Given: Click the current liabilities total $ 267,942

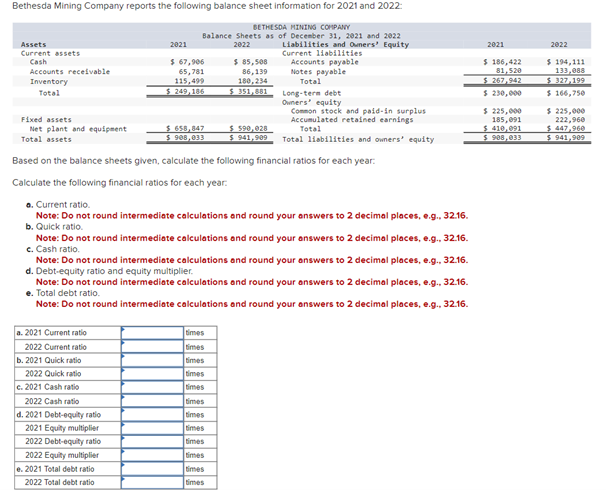Looking at the screenshot, I should click(x=502, y=80).
